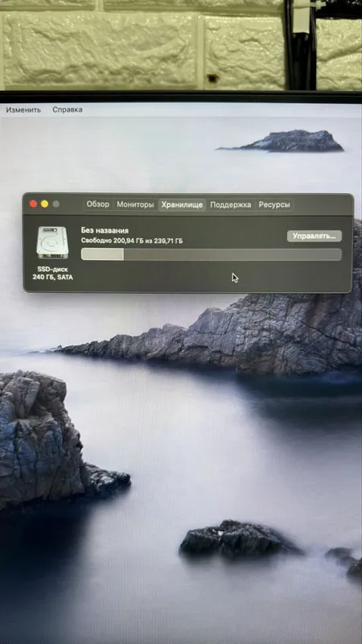This screenshot has width=362, height=644.
Task: Click the light used segment of storage bar
Action: tap(103, 254)
